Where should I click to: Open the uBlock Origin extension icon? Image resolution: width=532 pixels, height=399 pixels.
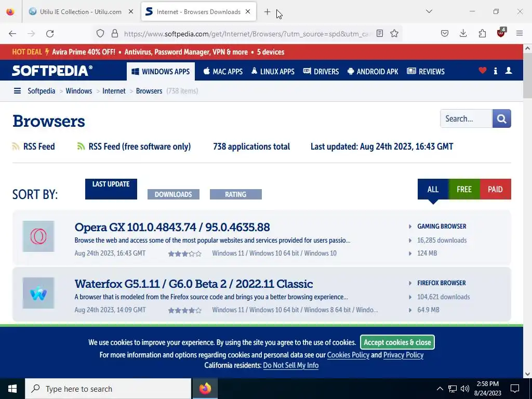point(501,33)
